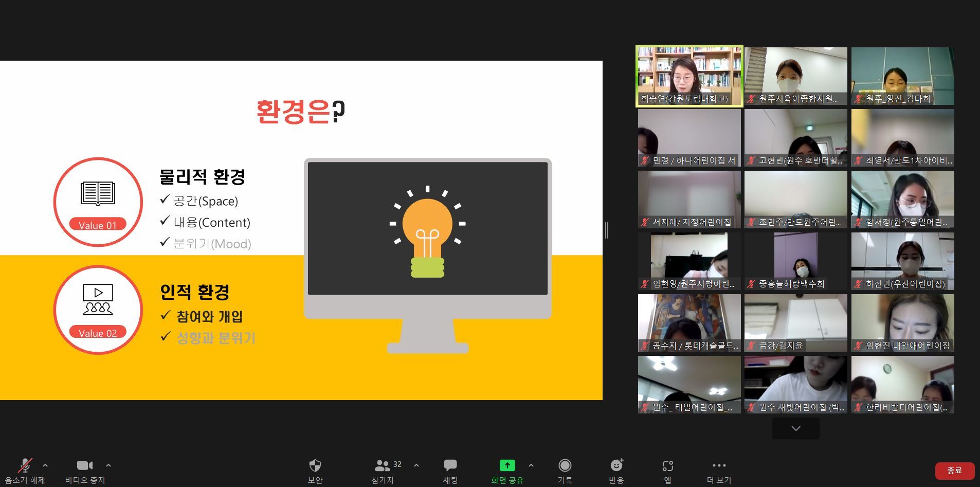This screenshot has height=487, width=980.
Task: Click muted mic icon on 함서정 tile
Action: pyautogui.click(x=858, y=222)
